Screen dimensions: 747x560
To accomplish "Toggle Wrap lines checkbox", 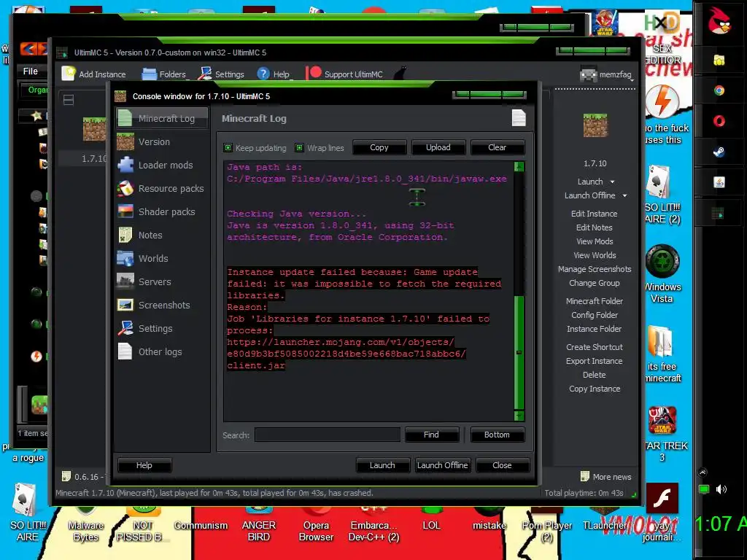I will [299, 147].
